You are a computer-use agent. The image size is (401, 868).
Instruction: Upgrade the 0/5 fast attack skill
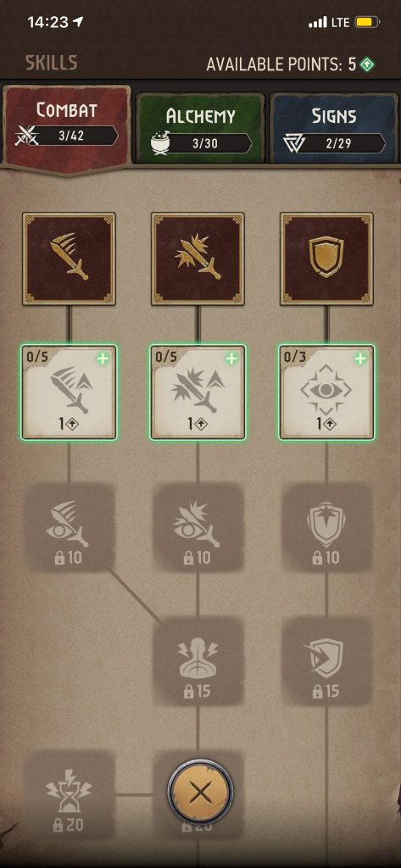(70, 392)
